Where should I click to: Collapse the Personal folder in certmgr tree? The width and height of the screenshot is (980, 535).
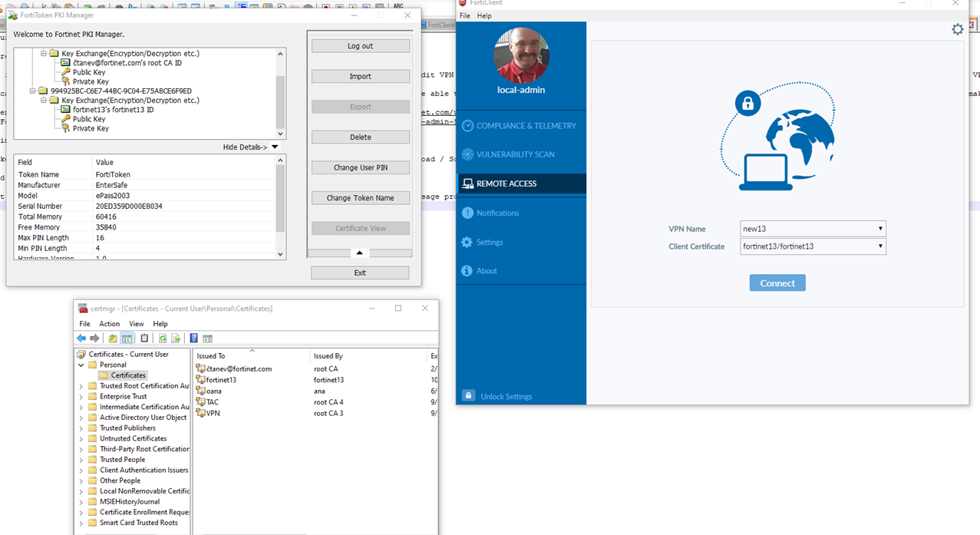click(81, 365)
